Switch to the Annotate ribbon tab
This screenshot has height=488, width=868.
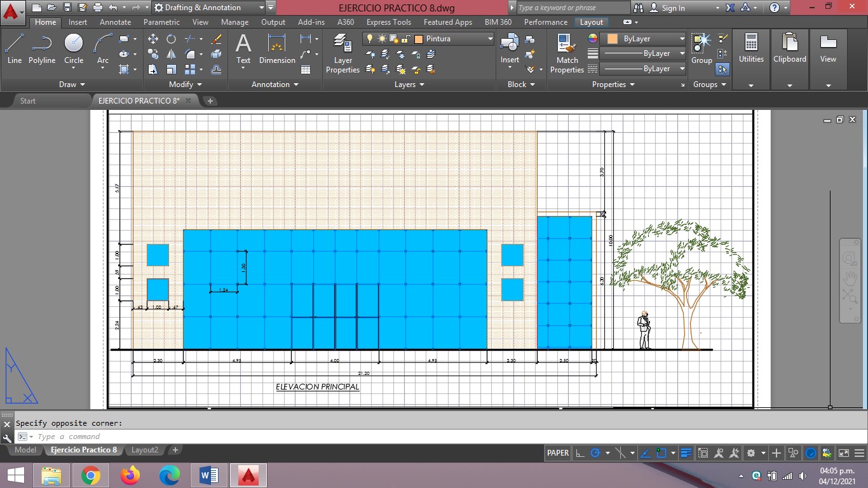pos(116,22)
